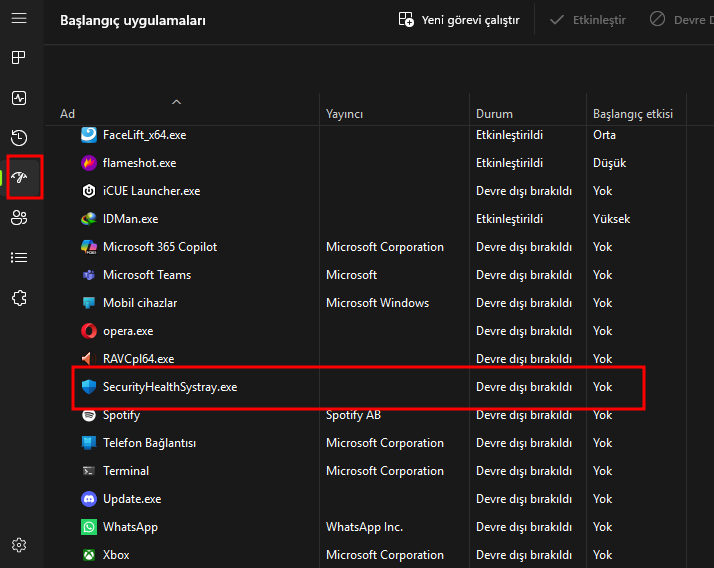Viewport: 714px width, 568px height.
Task: Select the SecurityHealthSystray.exe row name
Action: pos(170,387)
